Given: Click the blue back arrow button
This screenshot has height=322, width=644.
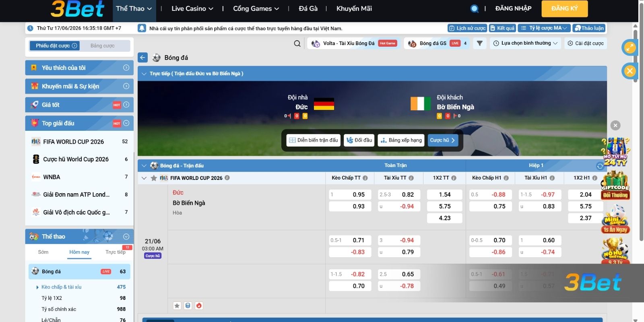Looking at the screenshot, I should [x=143, y=58].
